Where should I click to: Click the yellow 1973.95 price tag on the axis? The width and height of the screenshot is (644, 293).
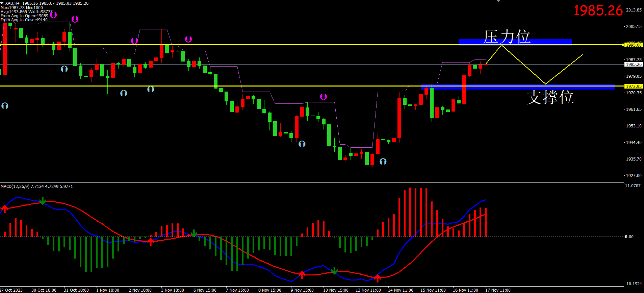point(634,86)
